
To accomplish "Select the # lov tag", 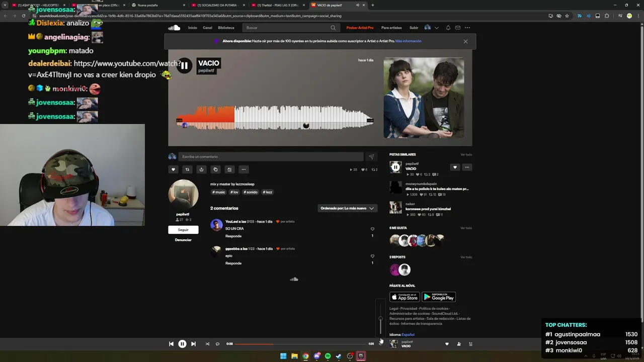I will coord(234,192).
